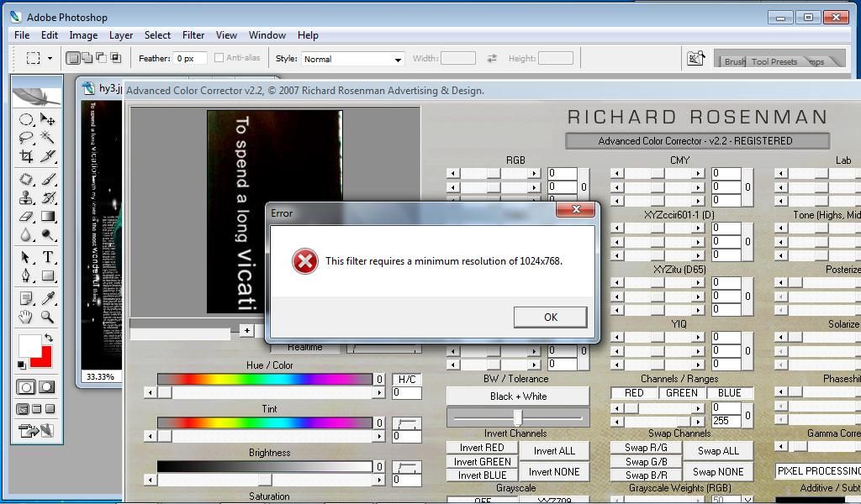The image size is (861, 504).
Task: Toggle the RED channel button
Action: tap(634, 393)
